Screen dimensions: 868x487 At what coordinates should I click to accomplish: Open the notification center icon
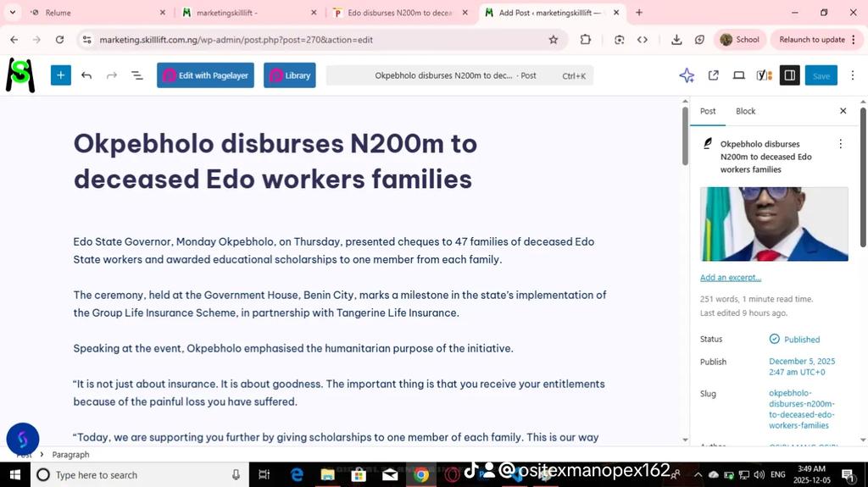pos(849,475)
